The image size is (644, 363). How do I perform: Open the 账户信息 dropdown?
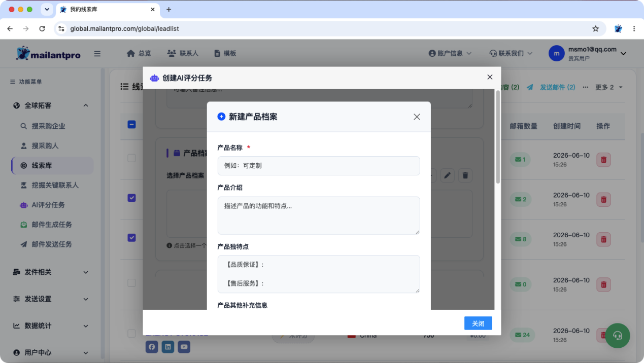[x=450, y=53]
